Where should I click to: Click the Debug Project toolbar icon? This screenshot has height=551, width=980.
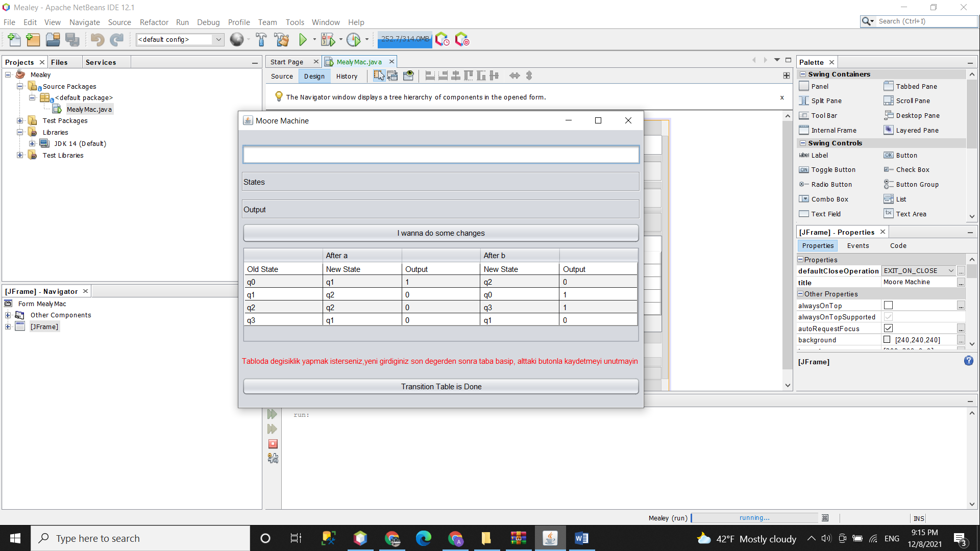coord(328,39)
